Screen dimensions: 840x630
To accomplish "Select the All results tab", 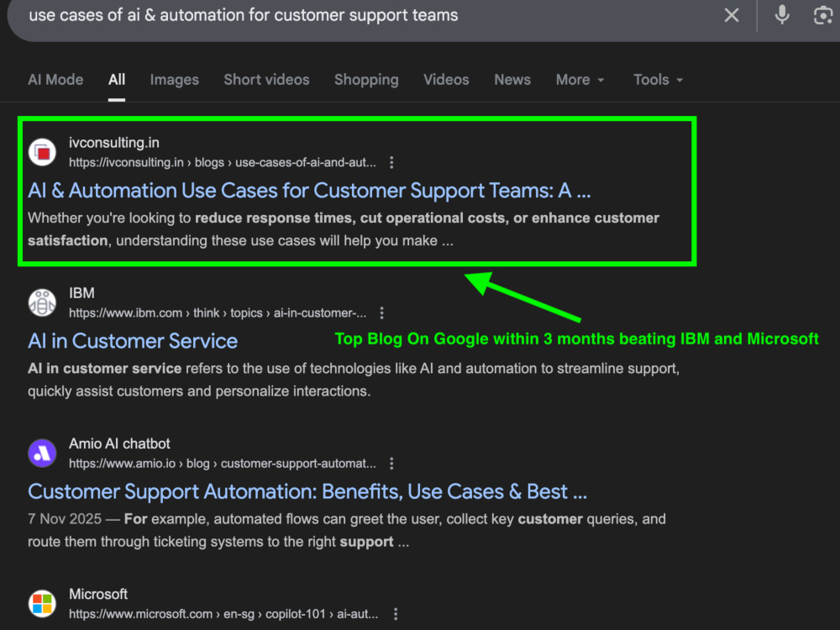I will pos(116,80).
